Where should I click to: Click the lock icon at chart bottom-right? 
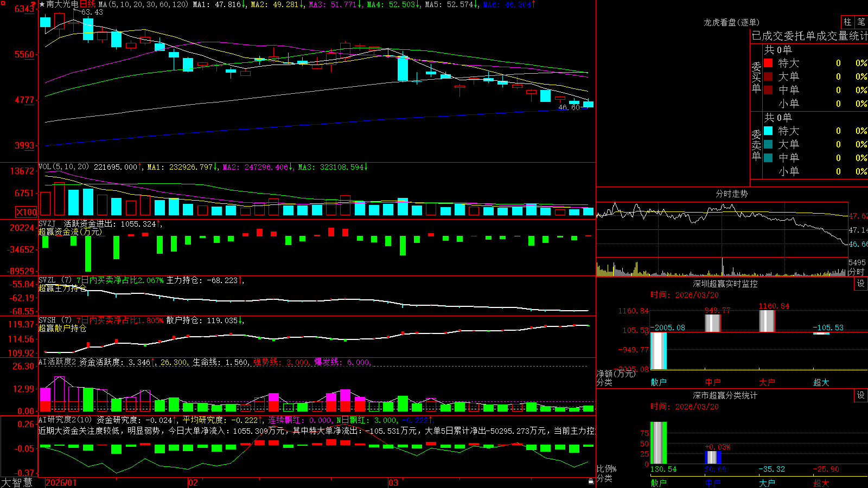pos(591,481)
